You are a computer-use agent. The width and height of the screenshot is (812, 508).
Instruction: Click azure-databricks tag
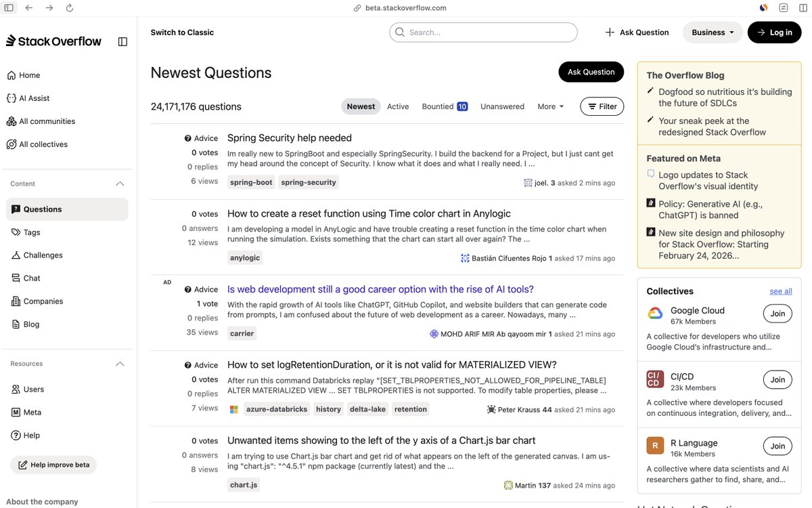277,409
